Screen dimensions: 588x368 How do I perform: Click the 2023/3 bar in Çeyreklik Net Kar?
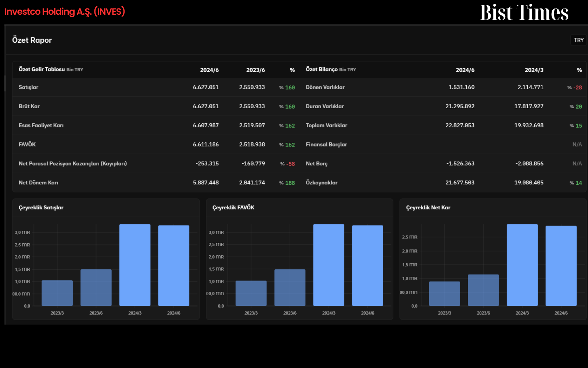pyautogui.click(x=445, y=294)
